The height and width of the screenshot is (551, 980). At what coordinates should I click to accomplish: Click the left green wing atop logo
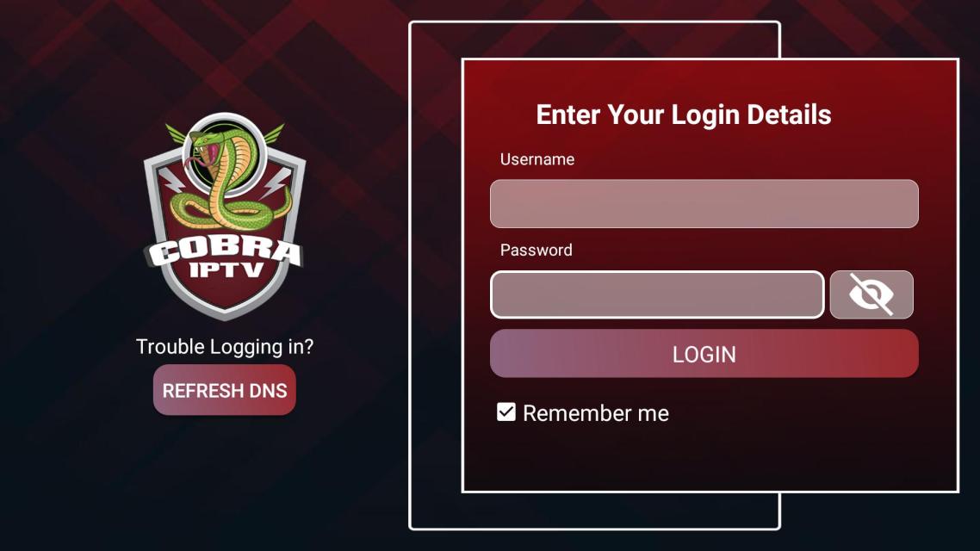click(176, 133)
